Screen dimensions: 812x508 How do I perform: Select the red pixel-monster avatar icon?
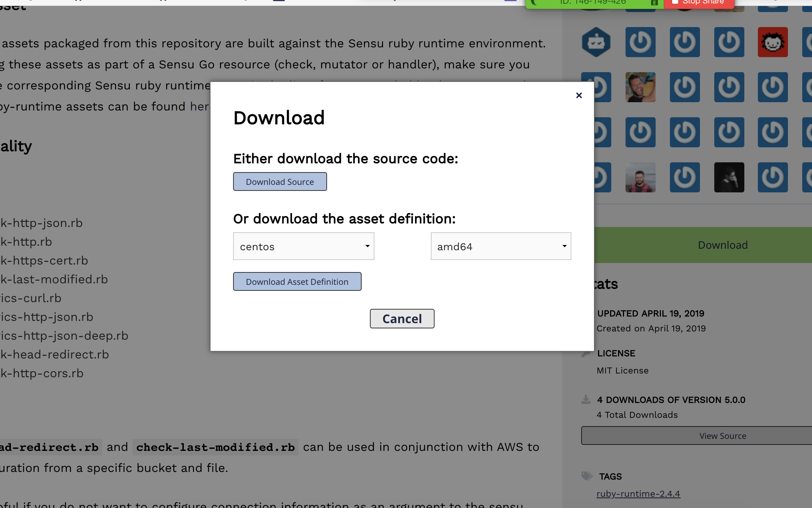[773, 42]
